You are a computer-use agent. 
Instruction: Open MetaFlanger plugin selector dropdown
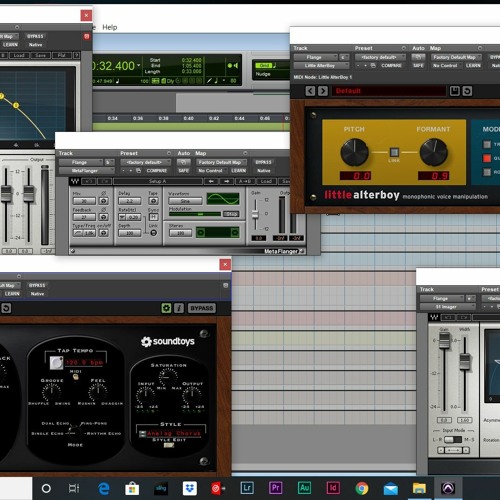(87, 171)
